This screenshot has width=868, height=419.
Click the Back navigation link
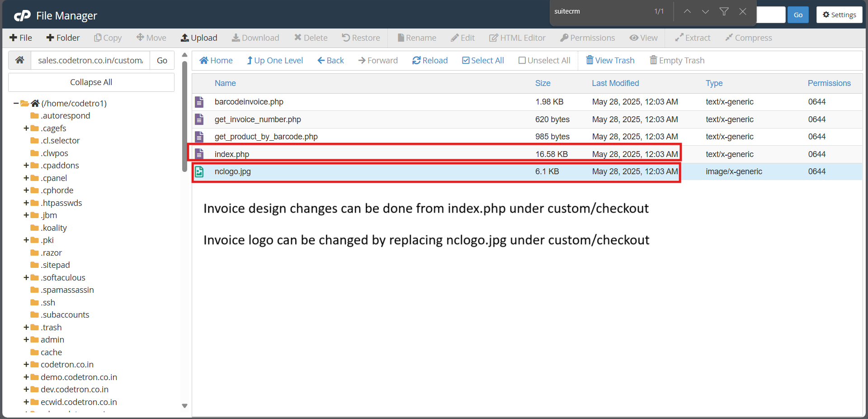[x=330, y=61]
